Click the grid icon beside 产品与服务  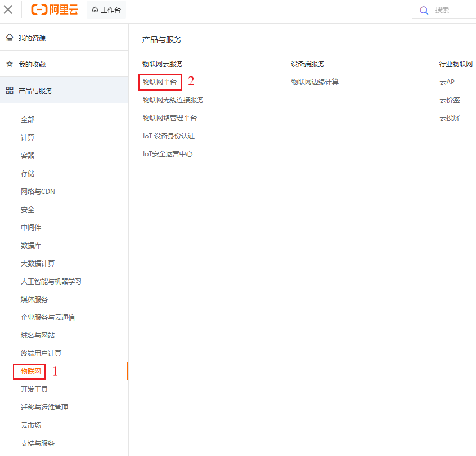(x=10, y=91)
